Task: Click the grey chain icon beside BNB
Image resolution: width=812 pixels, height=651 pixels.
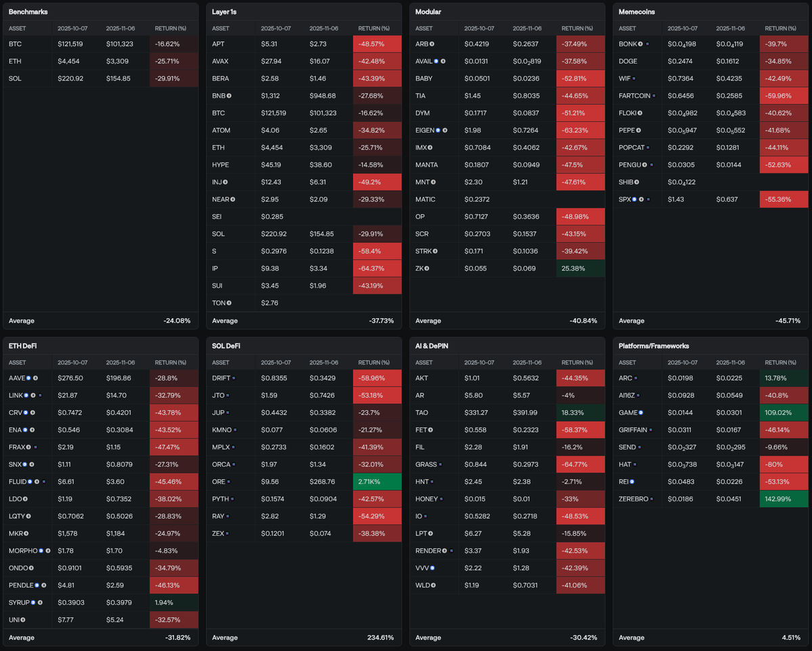Action: (x=229, y=95)
